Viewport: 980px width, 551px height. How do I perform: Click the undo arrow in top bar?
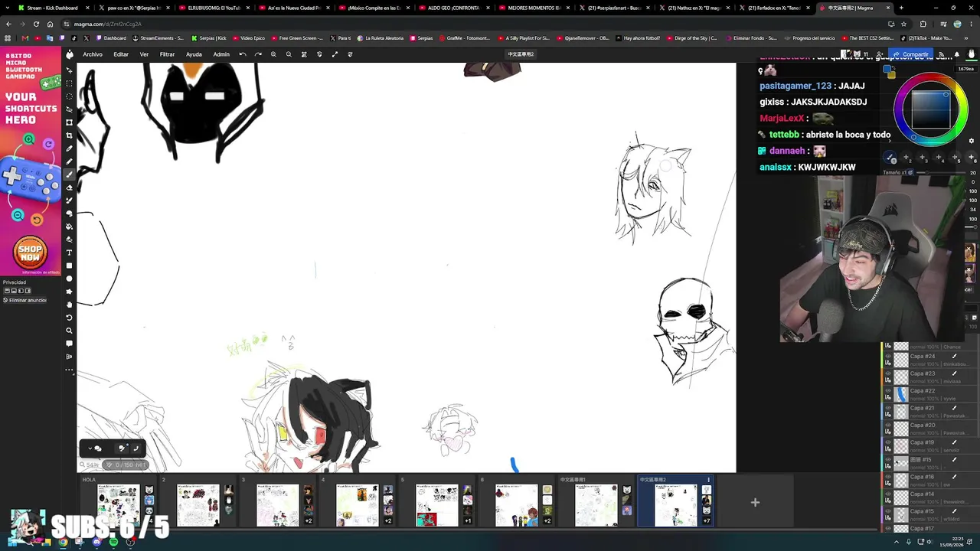pos(243,54)
